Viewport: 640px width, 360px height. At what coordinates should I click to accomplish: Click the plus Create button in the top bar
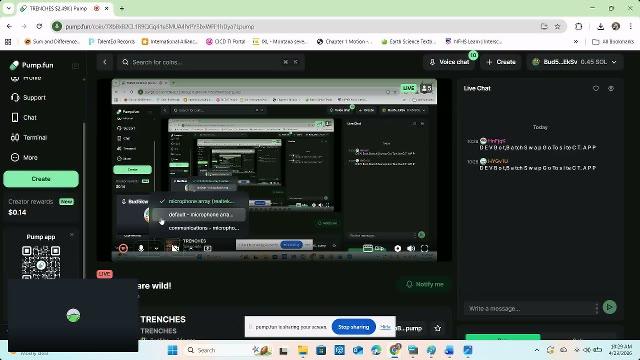[501, 62]
